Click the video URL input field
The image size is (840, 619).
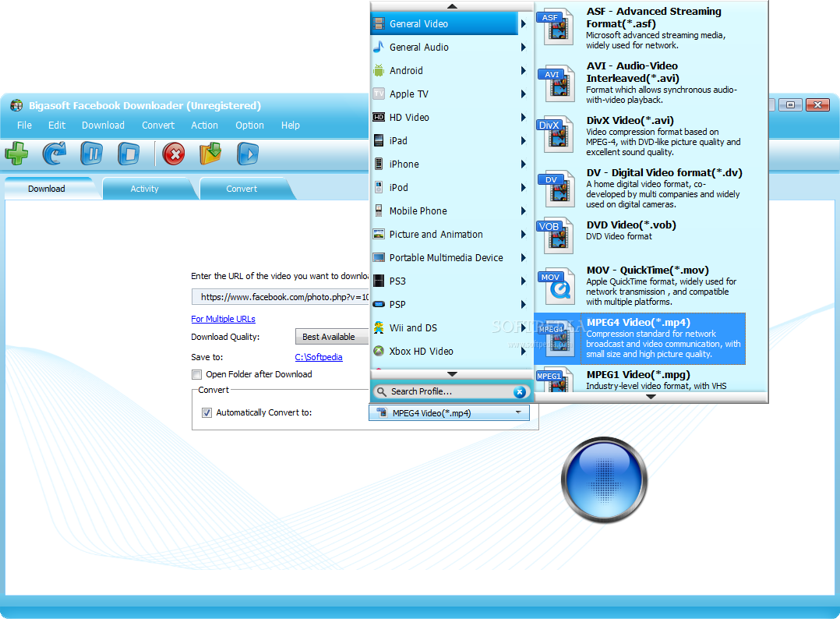pos(281,297)
